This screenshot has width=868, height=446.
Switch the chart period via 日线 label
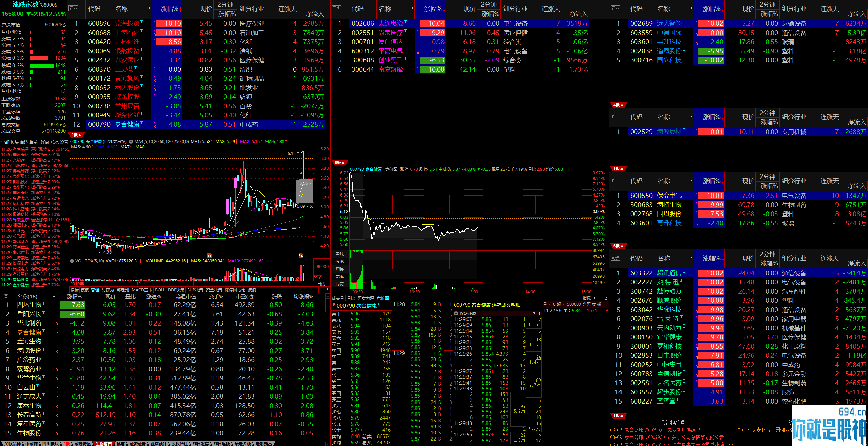(x=321, y=284)
